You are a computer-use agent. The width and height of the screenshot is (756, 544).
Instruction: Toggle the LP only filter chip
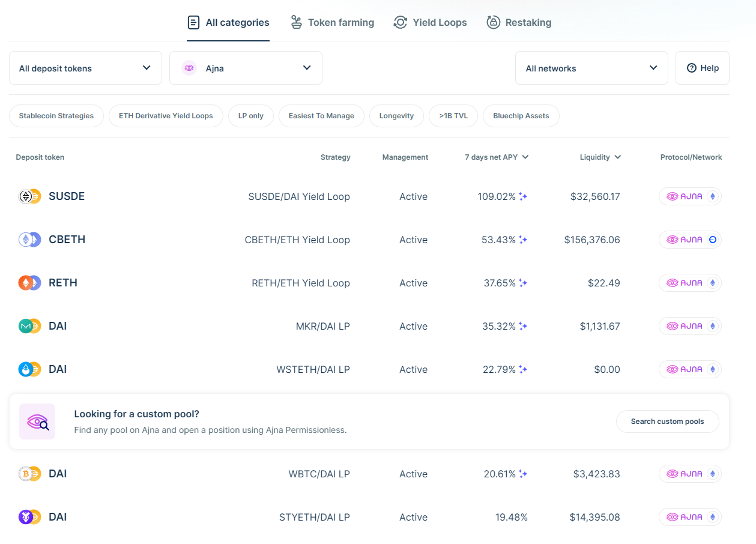251,116
